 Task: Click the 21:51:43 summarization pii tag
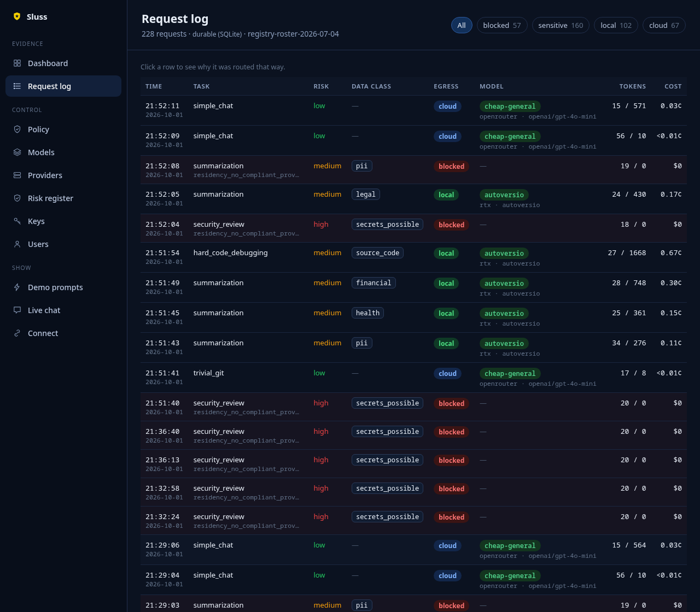coord(362,343)
